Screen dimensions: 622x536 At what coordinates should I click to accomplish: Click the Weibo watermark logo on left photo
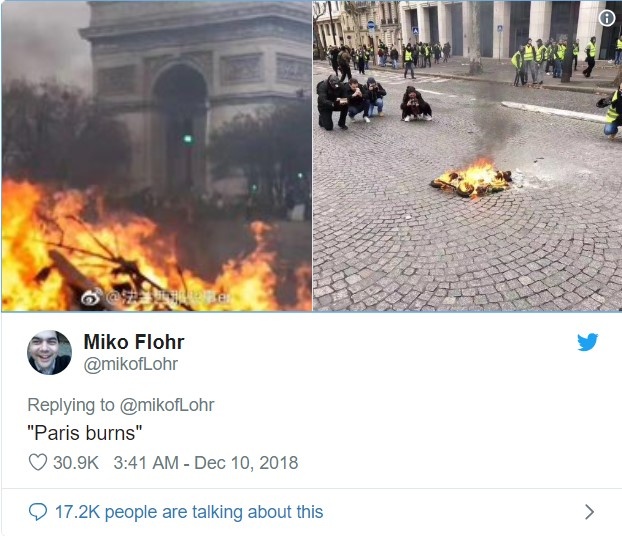click(x=91, y=297)
